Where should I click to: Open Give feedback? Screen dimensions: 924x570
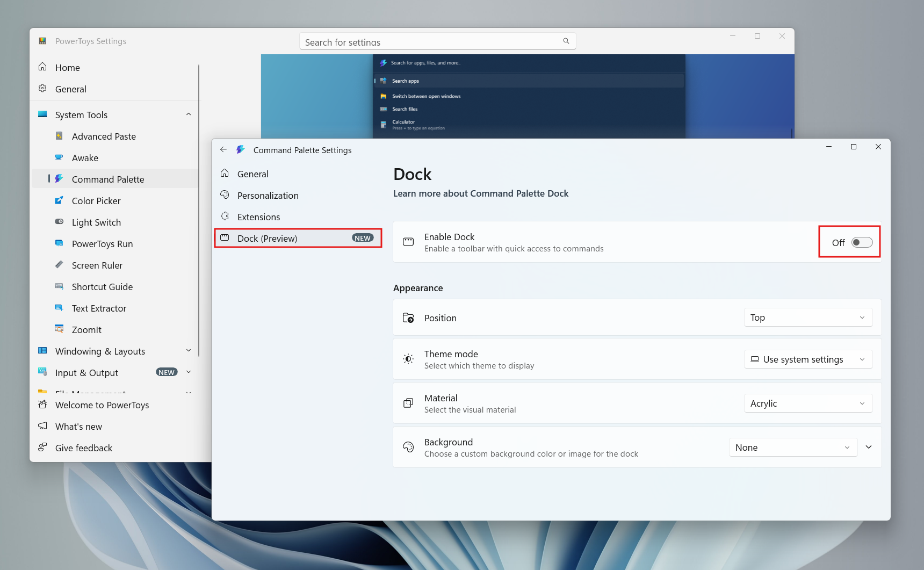point(83,448)
